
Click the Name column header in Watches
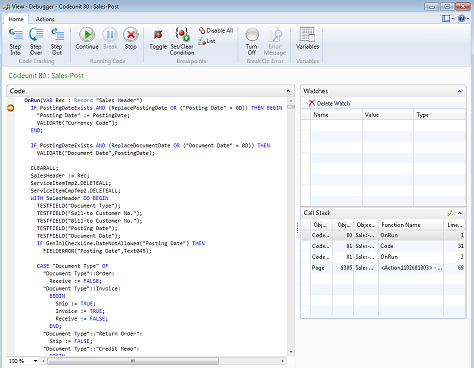[336, 115]
